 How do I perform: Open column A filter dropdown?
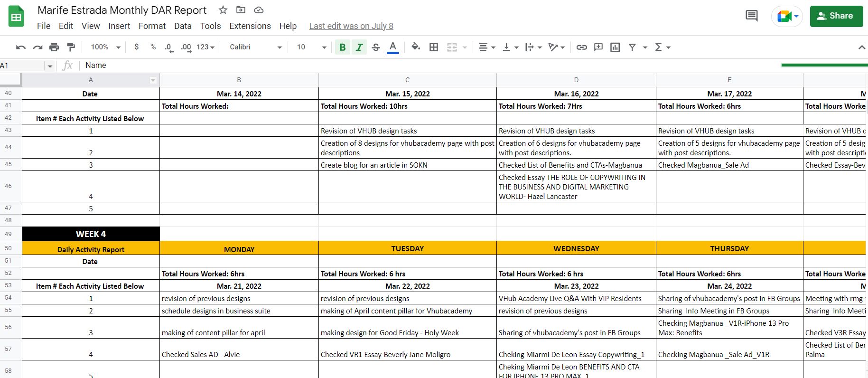click(x=153, y=80)
